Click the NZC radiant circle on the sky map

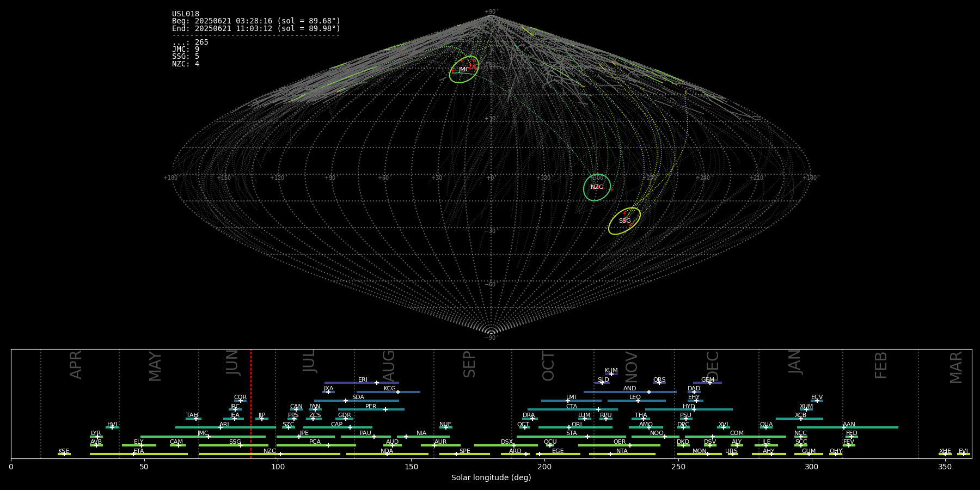click(x=597, y=187)
